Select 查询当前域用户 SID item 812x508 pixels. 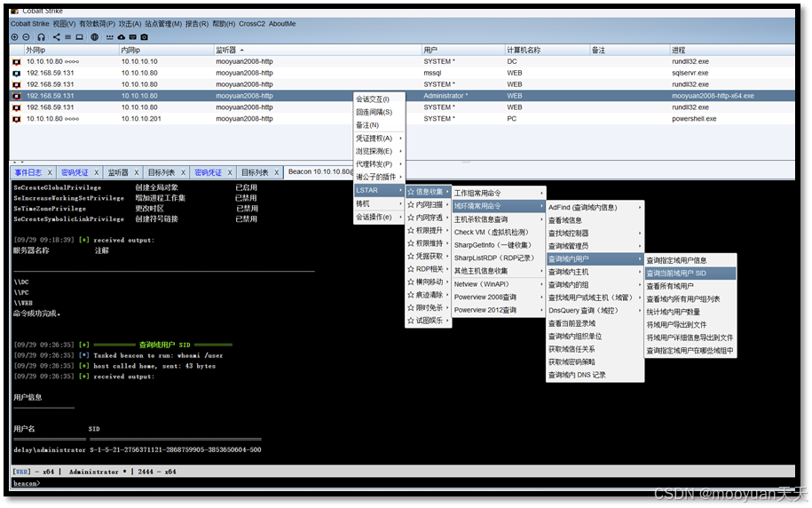click(690, 274)
